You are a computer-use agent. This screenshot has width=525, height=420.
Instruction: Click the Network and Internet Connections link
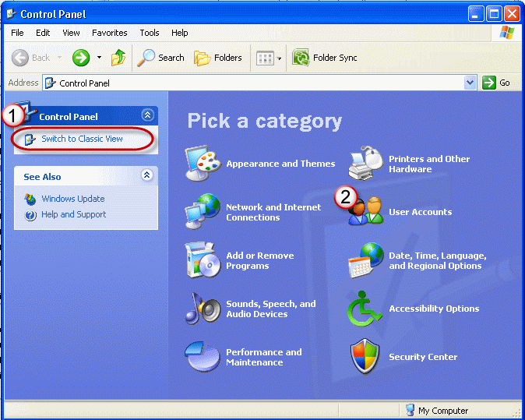pos(273,212)
